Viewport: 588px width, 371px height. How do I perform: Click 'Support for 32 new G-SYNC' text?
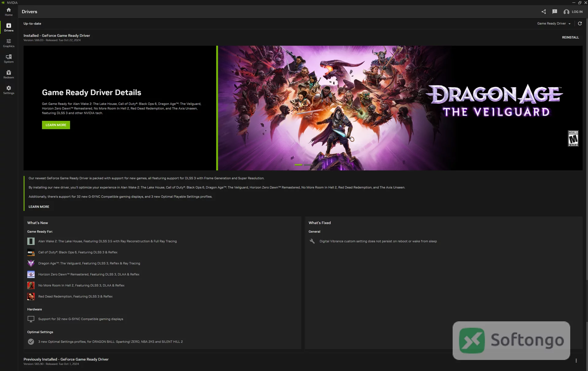point(81,319)
